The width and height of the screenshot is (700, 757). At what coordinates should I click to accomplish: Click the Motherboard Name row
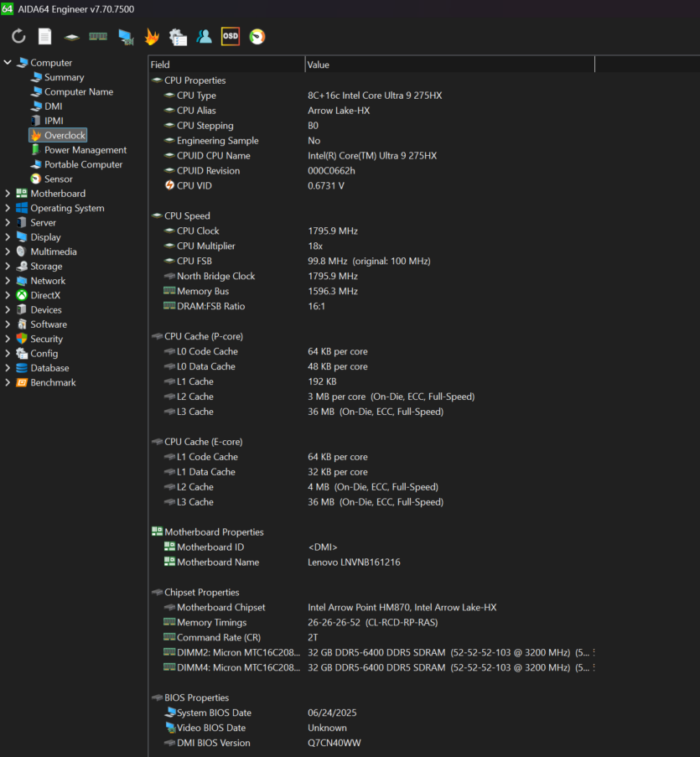[x=373, y=562]
